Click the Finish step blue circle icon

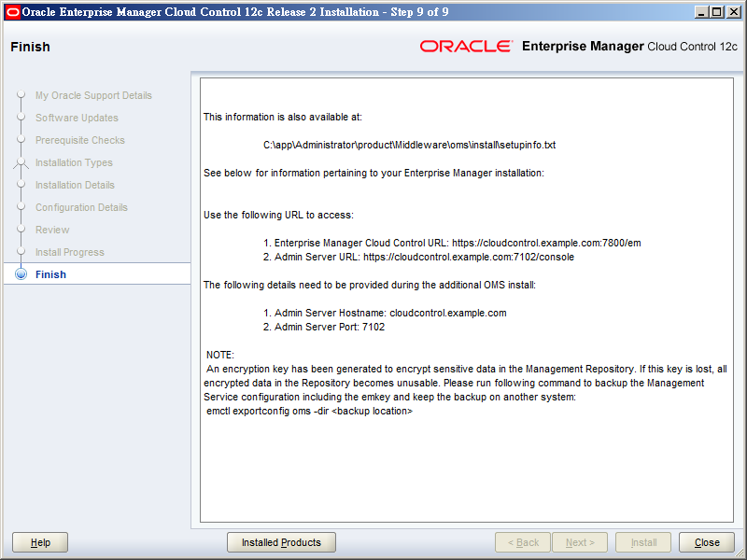[21, 274]
